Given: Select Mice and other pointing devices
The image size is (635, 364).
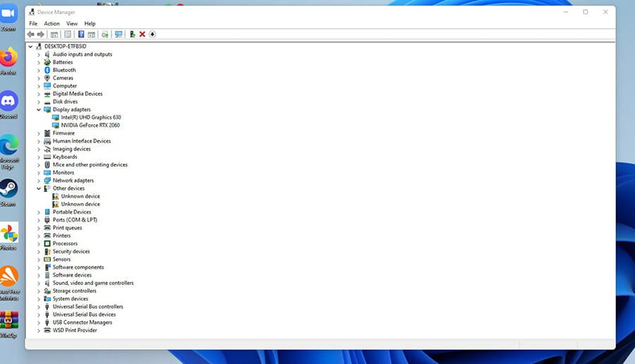Looking at the screenshot, I should click(90, 165).
